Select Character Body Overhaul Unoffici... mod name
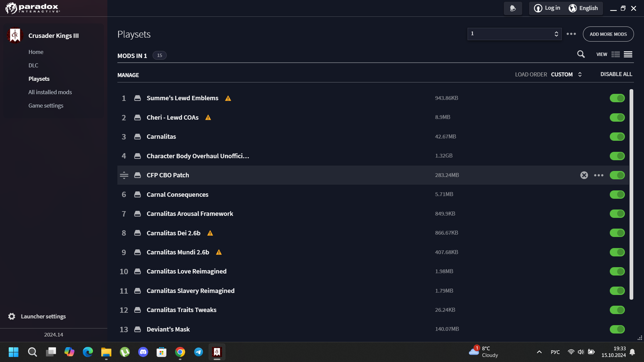Viewport: 644px width, 362px height. point(198,156)
